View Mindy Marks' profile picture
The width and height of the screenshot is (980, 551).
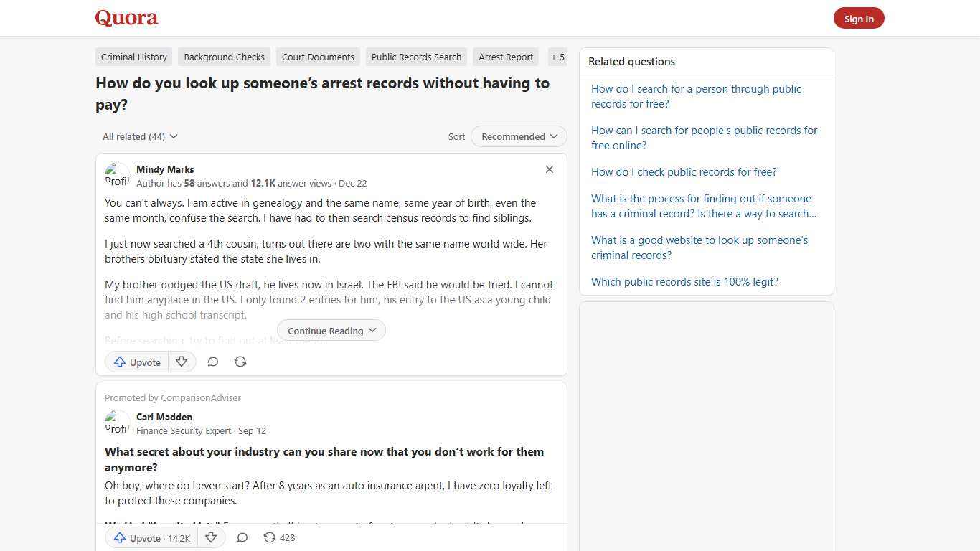(117, 175)
